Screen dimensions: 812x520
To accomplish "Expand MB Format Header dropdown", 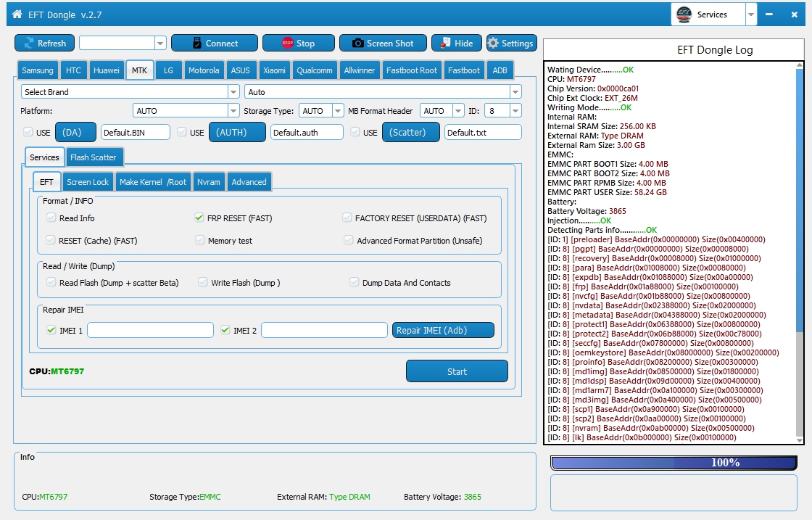I will point(458,111).
